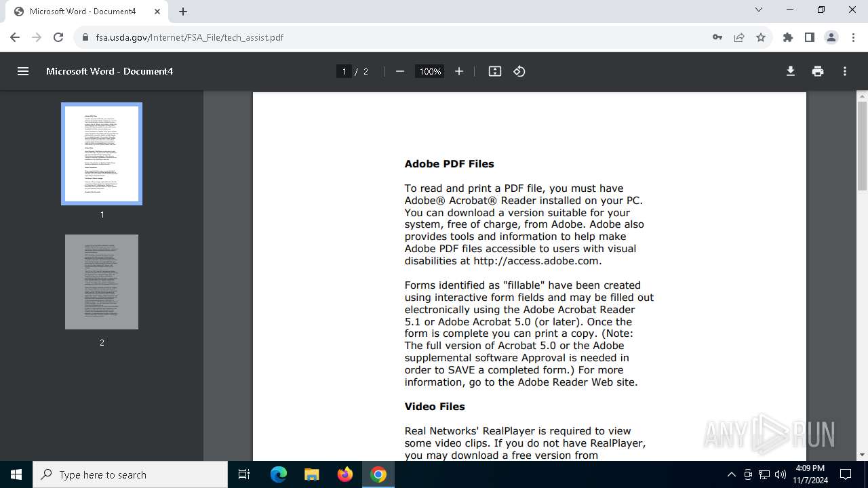The height and width of the screenshot is (488, 868).
Task: Click the http://access.adobe.com text
Action: coord(536,261)
